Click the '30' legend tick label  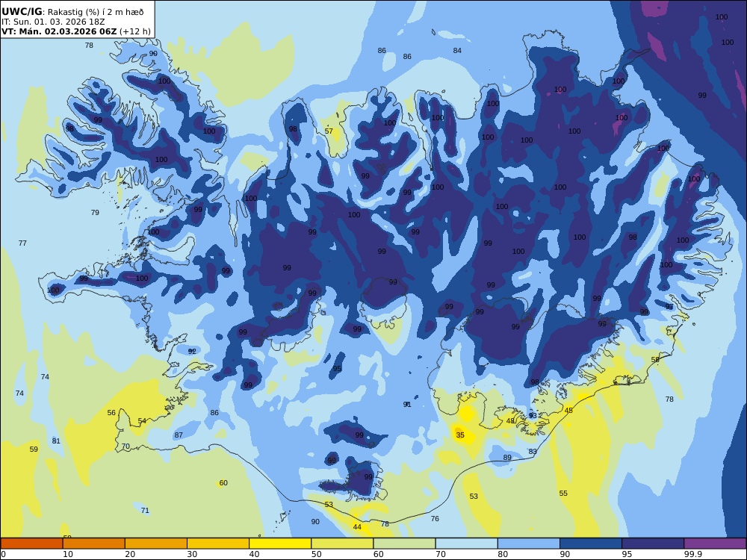(x=192, y=554)
